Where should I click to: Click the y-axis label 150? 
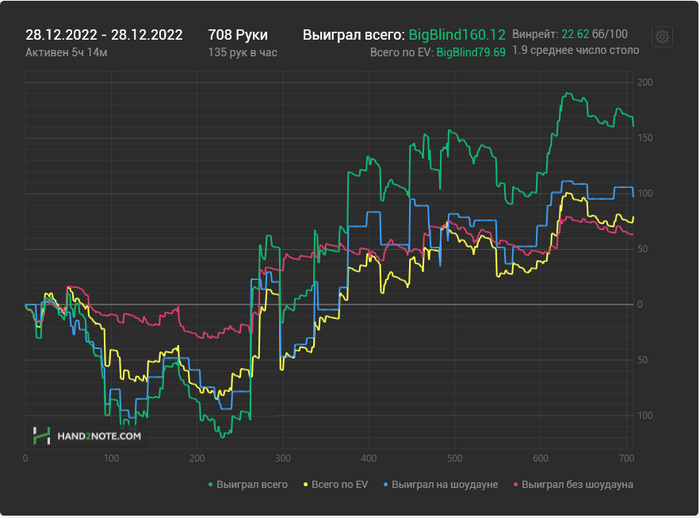(x=645, y=138)
